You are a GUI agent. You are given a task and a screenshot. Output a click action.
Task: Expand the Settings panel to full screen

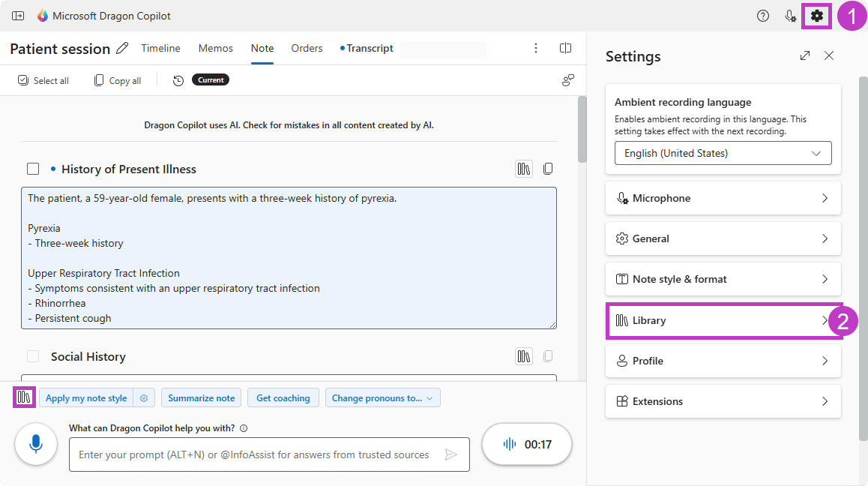[x=804, y=55]
